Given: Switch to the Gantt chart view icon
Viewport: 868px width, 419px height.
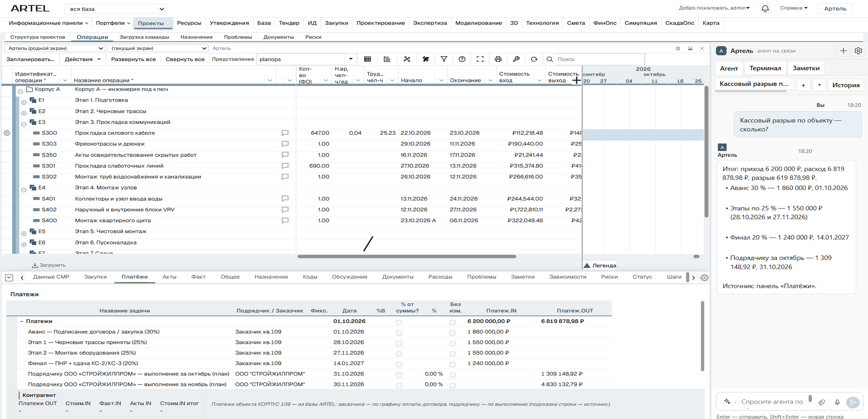Looking at the screenshot, I should pos(387,59).
